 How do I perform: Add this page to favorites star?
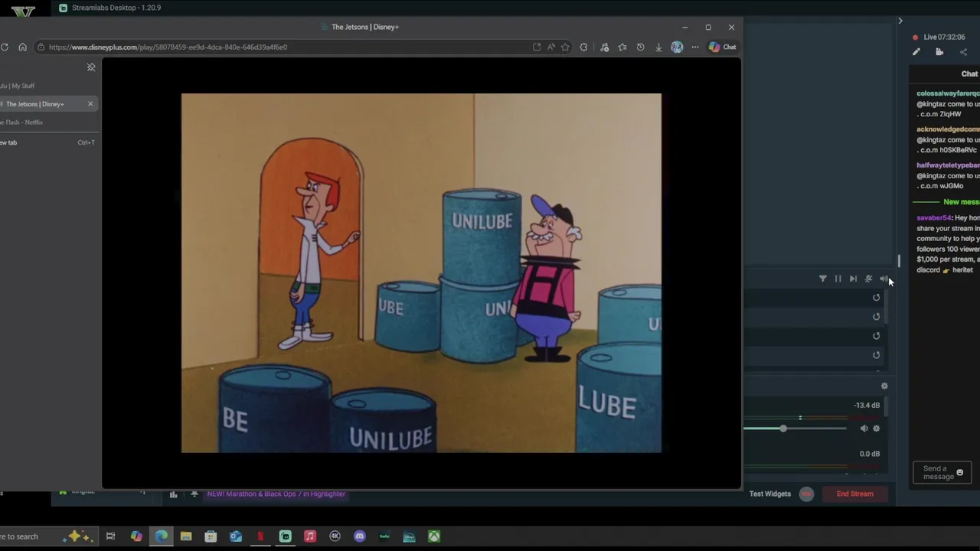(565, 47)
